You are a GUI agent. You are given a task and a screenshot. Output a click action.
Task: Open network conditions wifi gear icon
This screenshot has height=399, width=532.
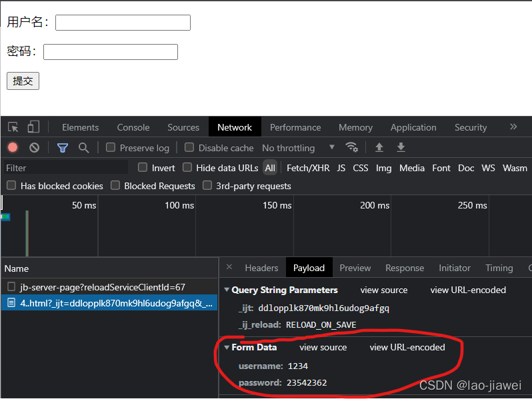(x=351, y=147)
